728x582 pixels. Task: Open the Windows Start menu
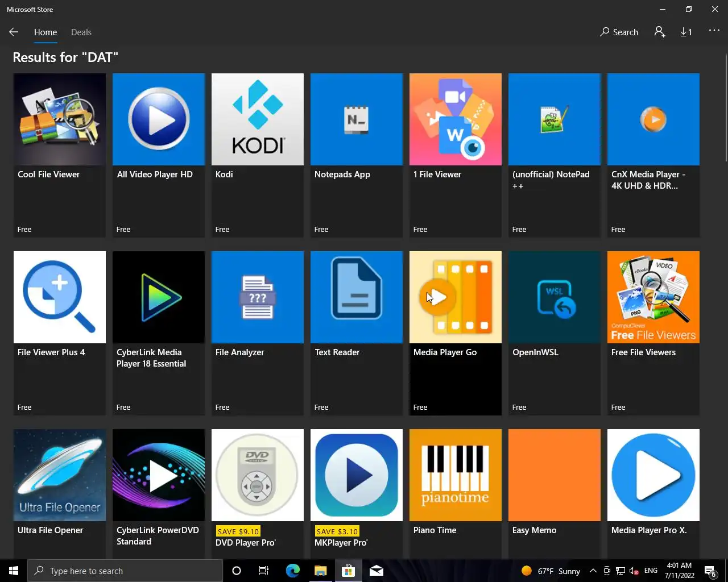click(14, 571)
